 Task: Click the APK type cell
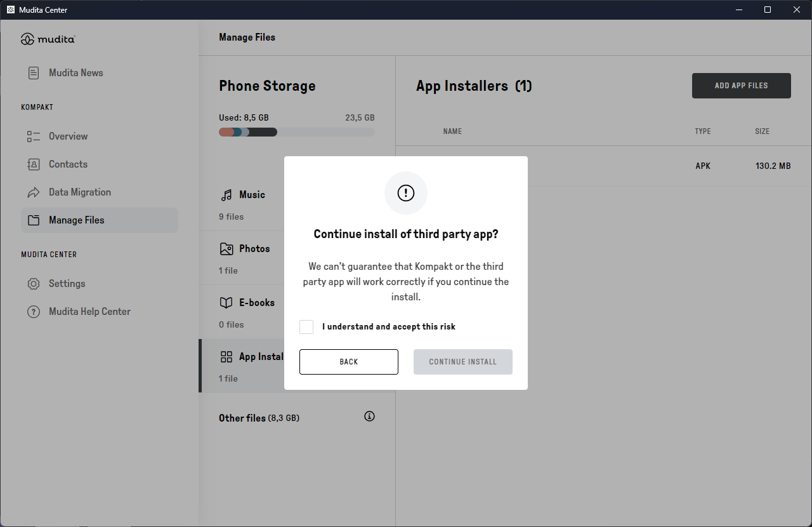(x=703, y=166)
